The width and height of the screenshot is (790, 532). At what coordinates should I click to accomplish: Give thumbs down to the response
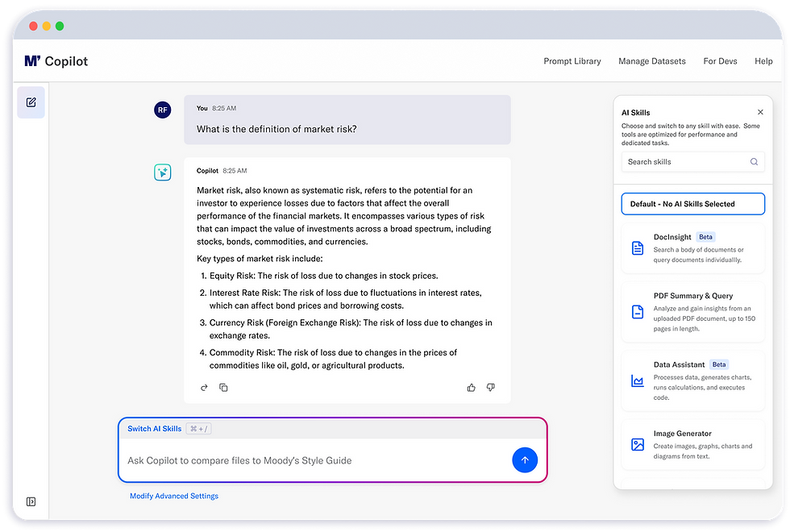coord(490,388)
